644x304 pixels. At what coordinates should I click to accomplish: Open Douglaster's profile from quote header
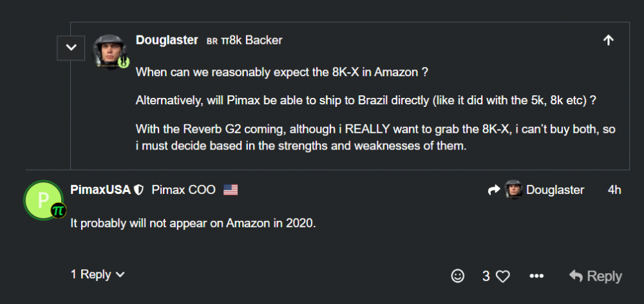click(167, 40)
